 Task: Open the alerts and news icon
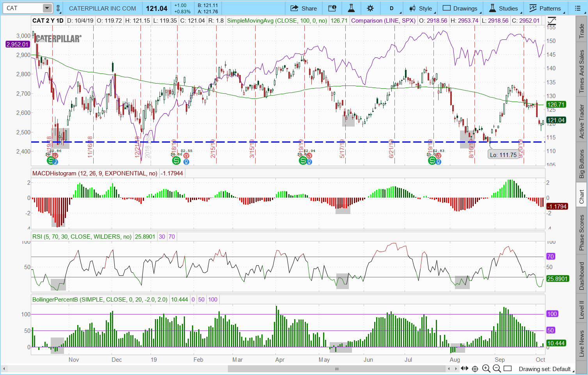click(x=332, y=8)
